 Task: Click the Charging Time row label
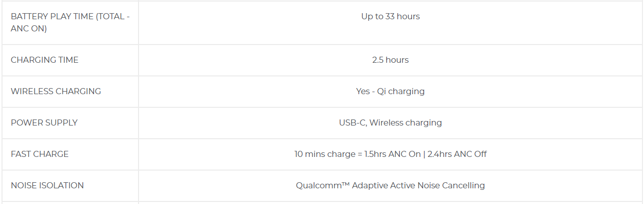click(44, 60)
